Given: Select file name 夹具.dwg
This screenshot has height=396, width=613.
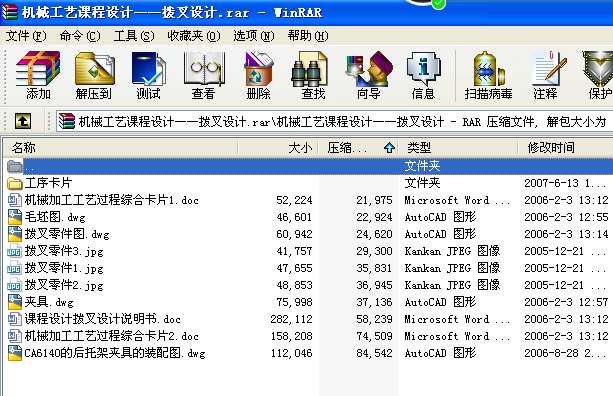Looking at the screenshot, I should tap(49, 302).
